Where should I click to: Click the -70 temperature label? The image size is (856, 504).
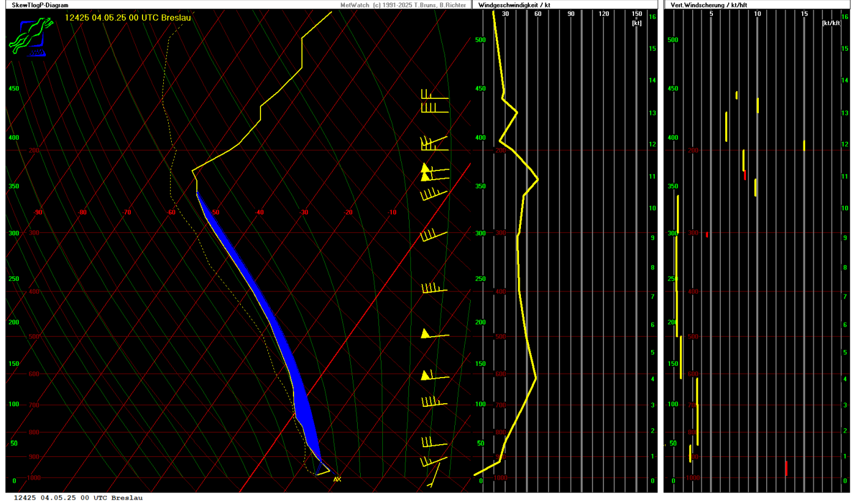click(x=127, y=213)
